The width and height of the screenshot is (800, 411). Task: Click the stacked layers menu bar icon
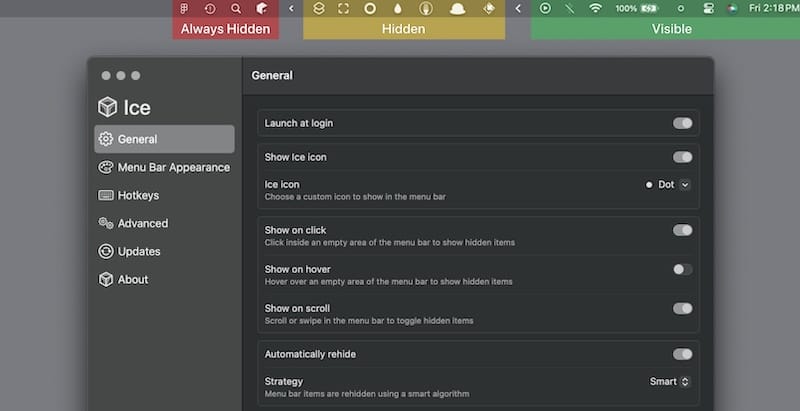pyautogui.click(x=318, y=8)
